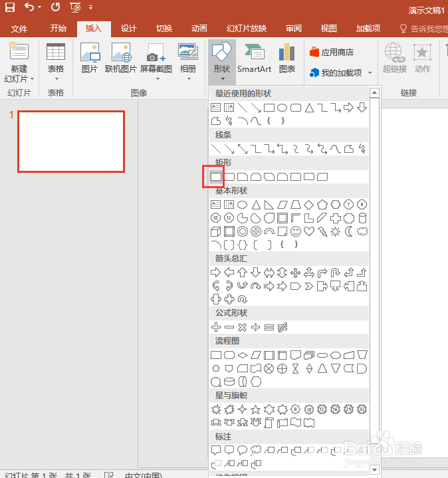Select the rounded rectangle under 矩形
The image size is (448, 478).
pyautogui.click(x=229, y=177)
